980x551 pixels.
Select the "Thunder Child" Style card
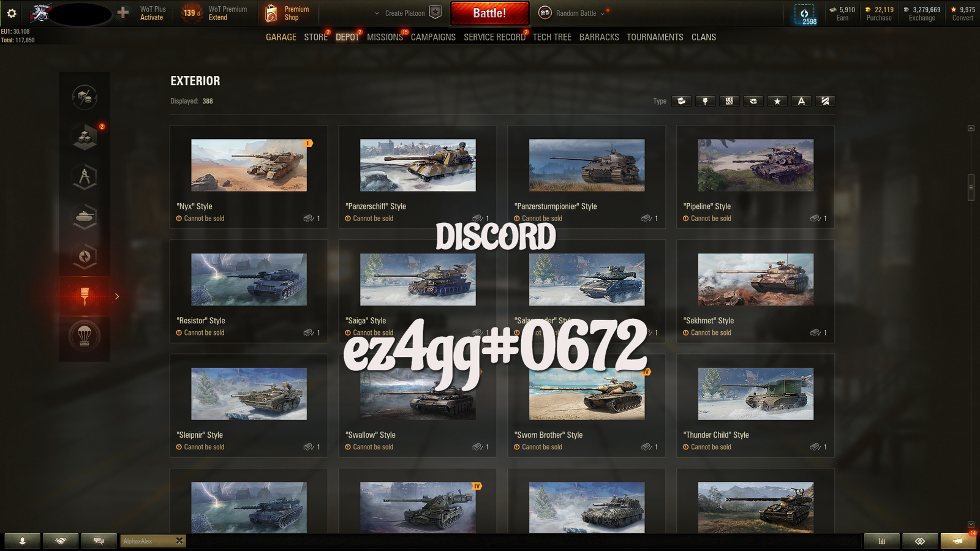click(x=755, y=406)
